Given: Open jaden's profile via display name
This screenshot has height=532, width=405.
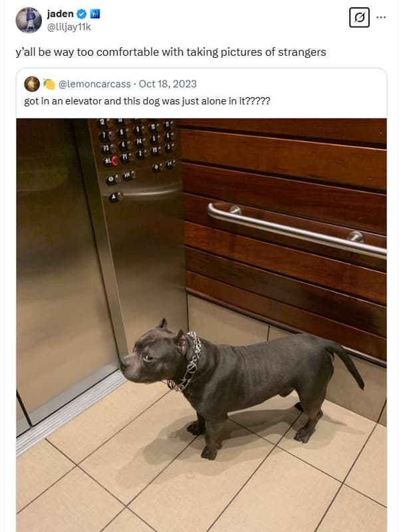Looking at the screenshot, I should pyautogui.click(x=61, y=14).
